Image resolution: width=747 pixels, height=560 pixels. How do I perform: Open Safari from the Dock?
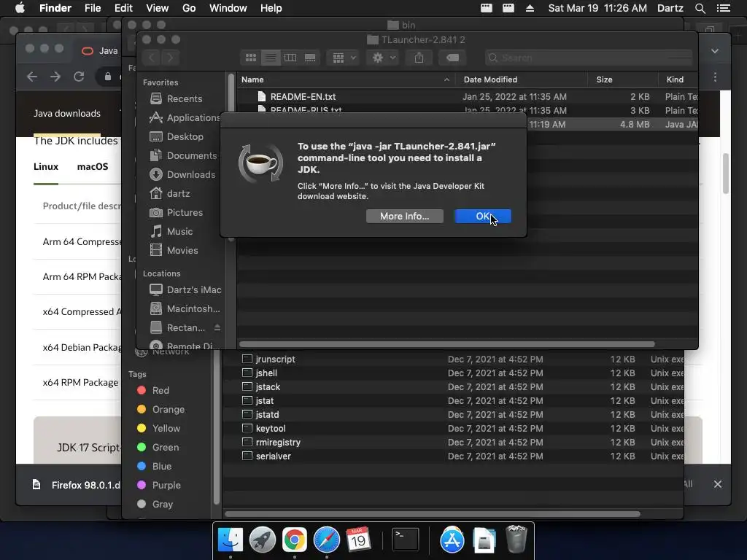click(326, 540)
